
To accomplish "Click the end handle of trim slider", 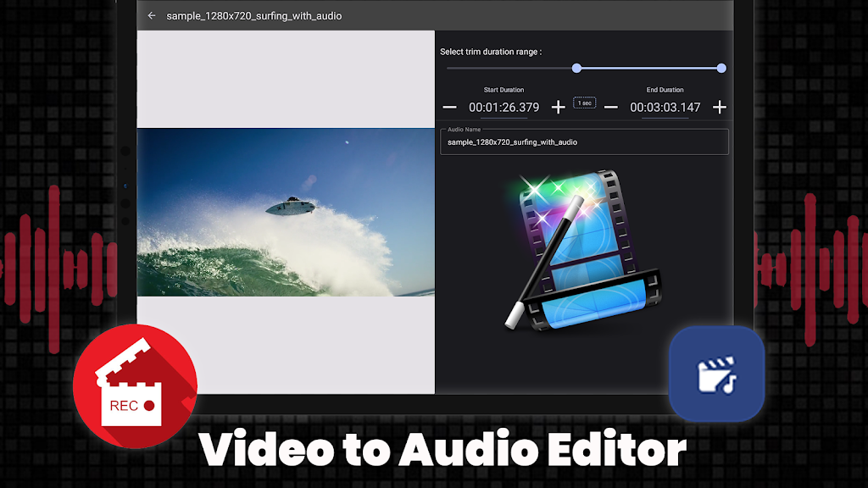I will coord(721,69).
